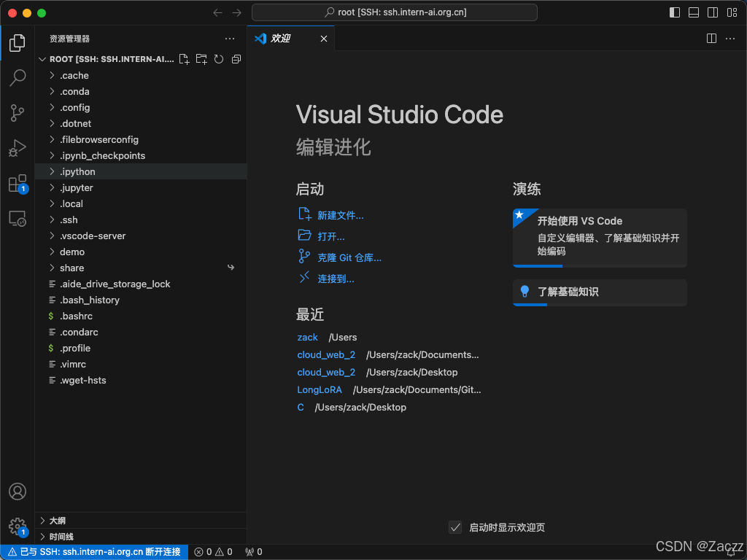
Task: Click the forwarded ports status item
Action: click(x=253, y=552)
